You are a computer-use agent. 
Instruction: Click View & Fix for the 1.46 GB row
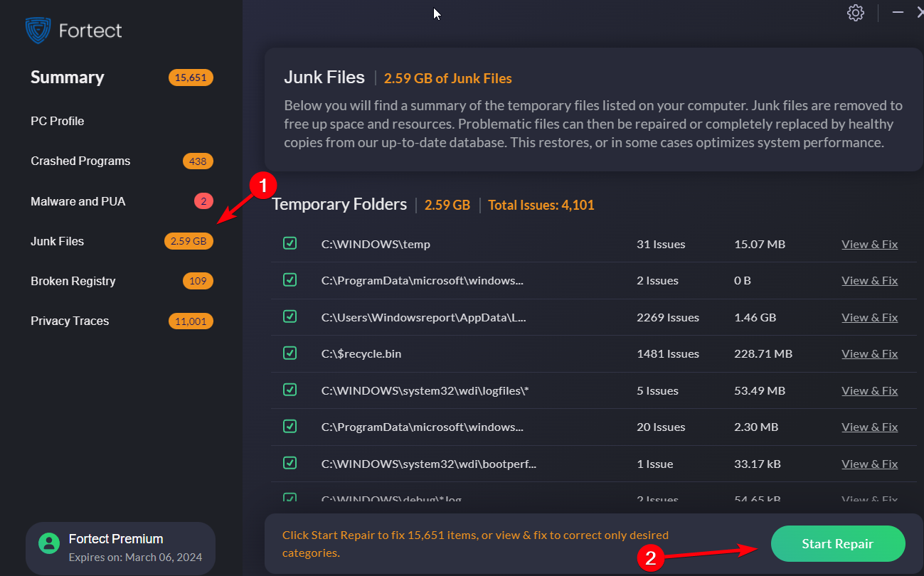869,317
